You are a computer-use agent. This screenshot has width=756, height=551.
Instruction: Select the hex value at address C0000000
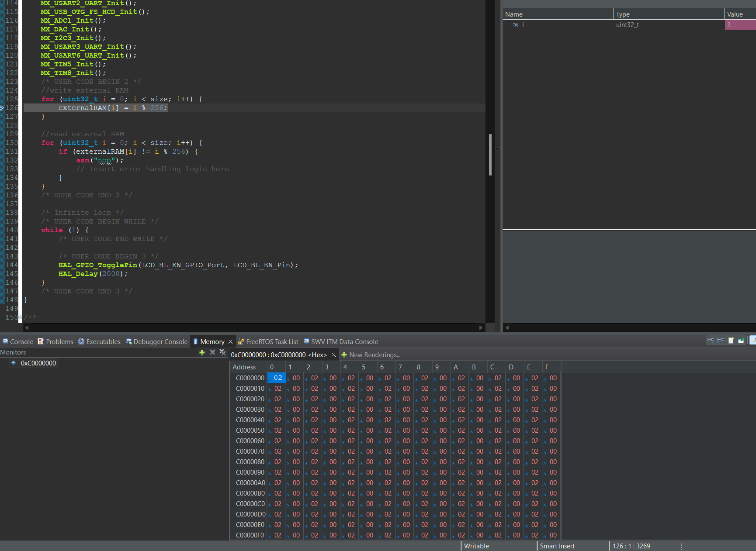pos(276,378)
